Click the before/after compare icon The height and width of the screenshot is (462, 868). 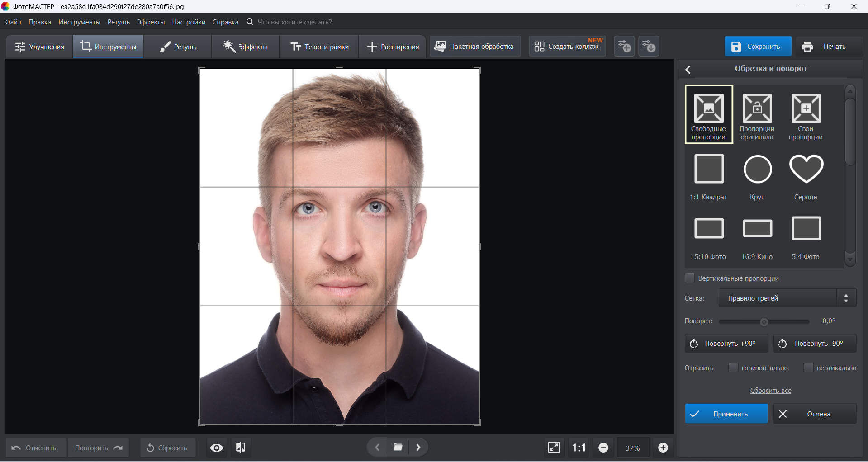(241, 448)
